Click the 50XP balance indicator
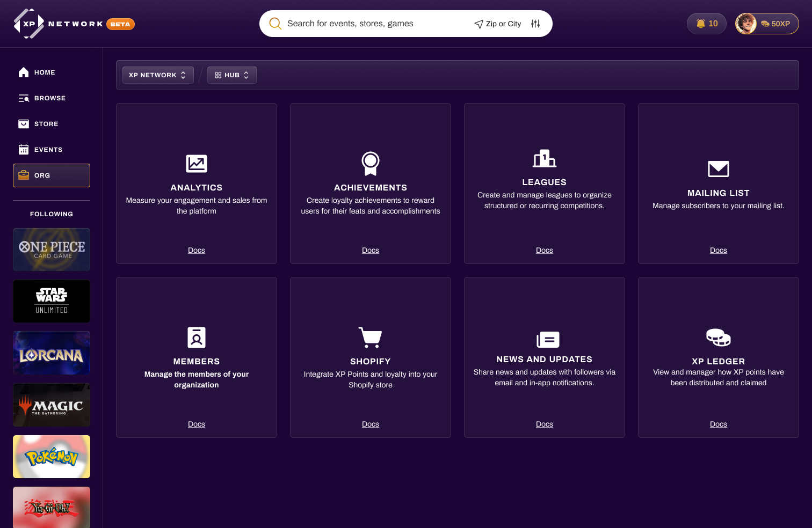 click(777, 24)
